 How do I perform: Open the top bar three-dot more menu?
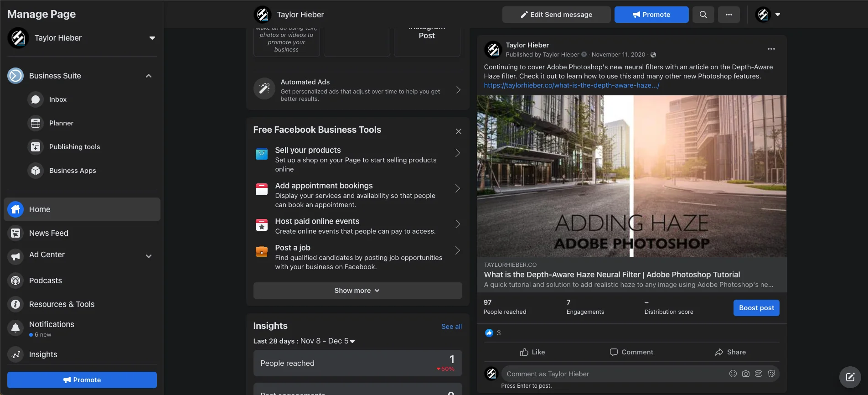729,15
